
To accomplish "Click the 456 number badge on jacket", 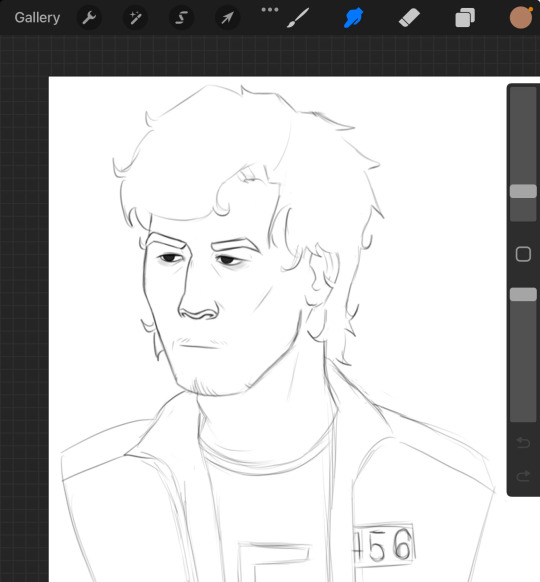I will pyautogui.click(x=384, y=544).
